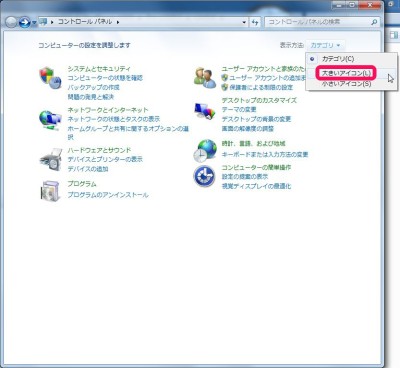This screenshot has width=400, height=368.
Task: Expand the address bar history dropdown
Action: pyautogui.click(x=244, y=23)
